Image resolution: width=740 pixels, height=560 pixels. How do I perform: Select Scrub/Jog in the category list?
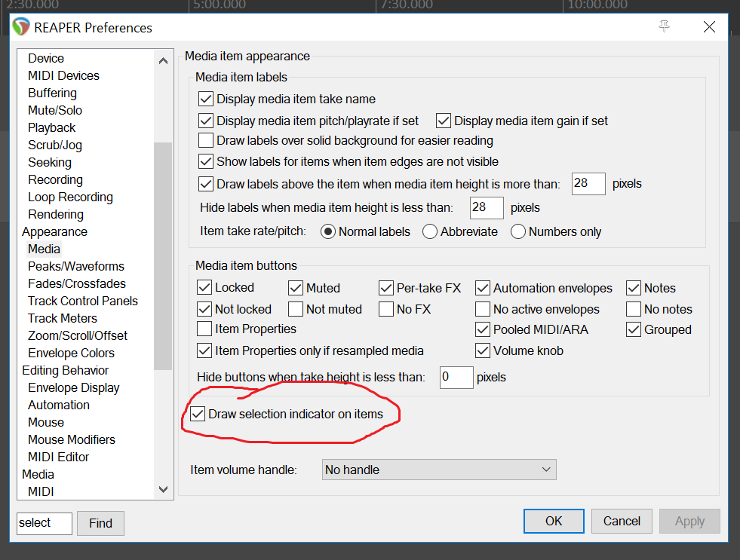[x=55, y=145]
